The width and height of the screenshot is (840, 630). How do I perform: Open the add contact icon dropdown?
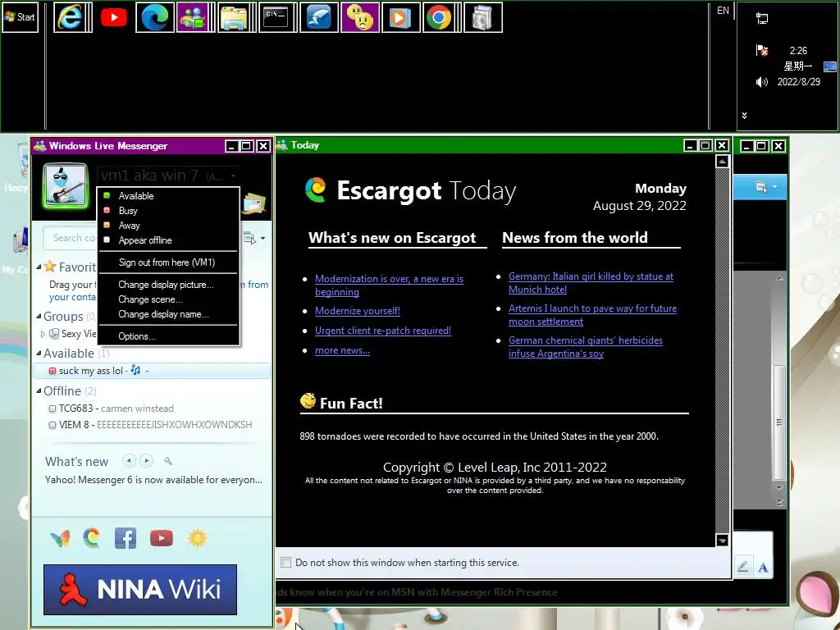(x=255, y=238)
